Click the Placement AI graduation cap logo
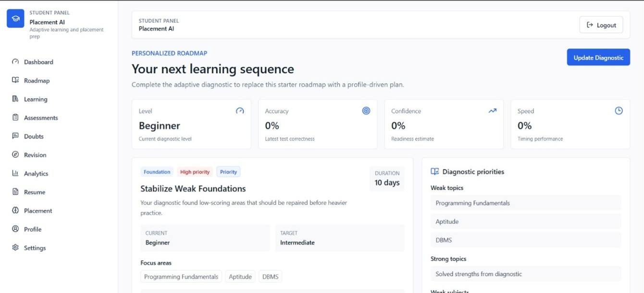644x293 pixels. [15, 19]
